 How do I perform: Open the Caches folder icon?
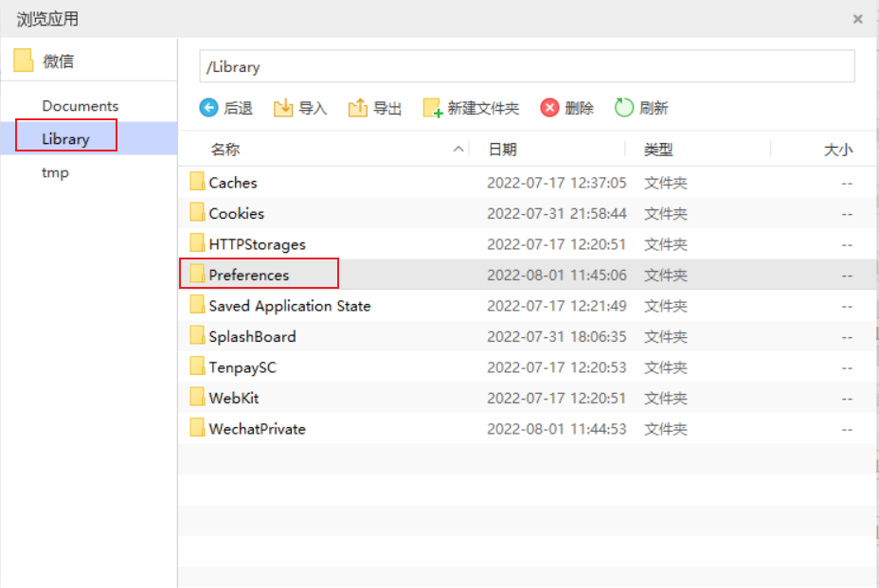196,182
